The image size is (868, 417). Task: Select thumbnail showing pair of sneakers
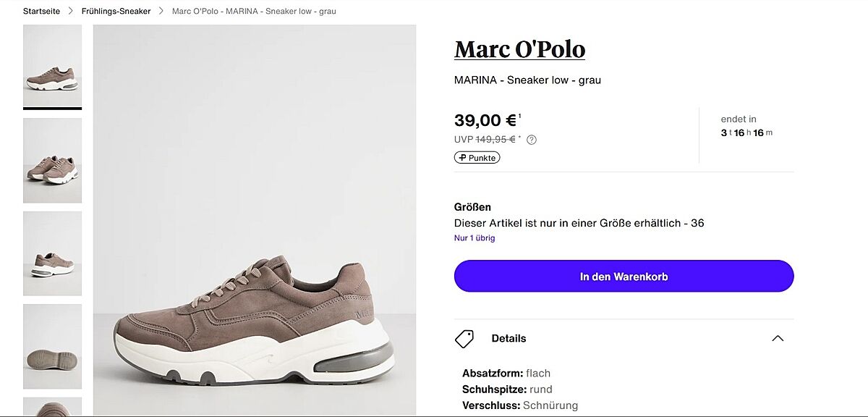coord(52,160)
